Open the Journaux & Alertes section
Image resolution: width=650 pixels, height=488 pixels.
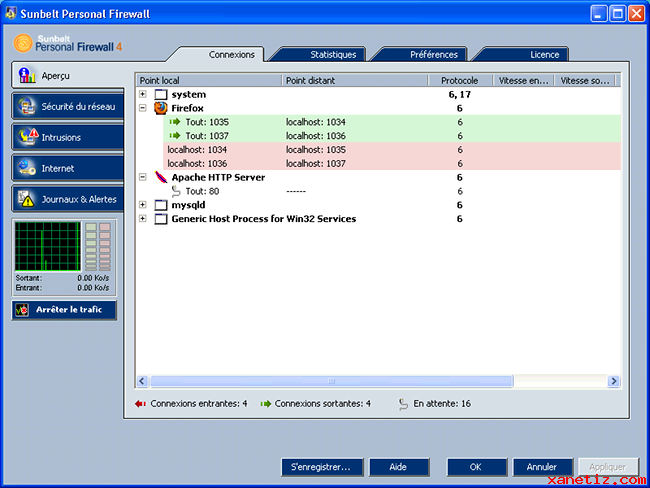(68, 199)
